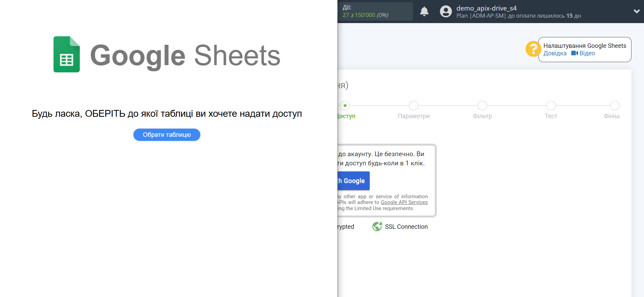Select the 'Фініш' step circle
Viewport: 644px width, 297px height.
coord(615,106)
